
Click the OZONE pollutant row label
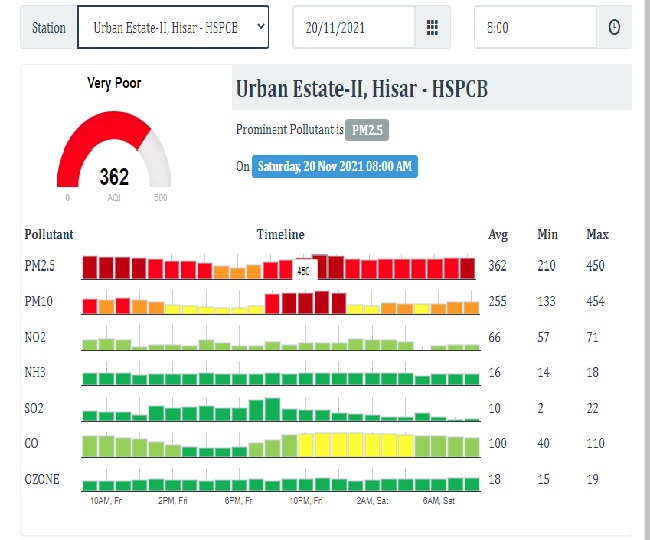coord(41,479)
